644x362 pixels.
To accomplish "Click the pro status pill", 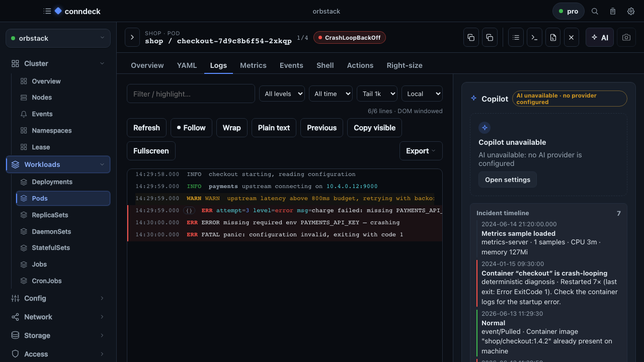I will coord(569,11).
